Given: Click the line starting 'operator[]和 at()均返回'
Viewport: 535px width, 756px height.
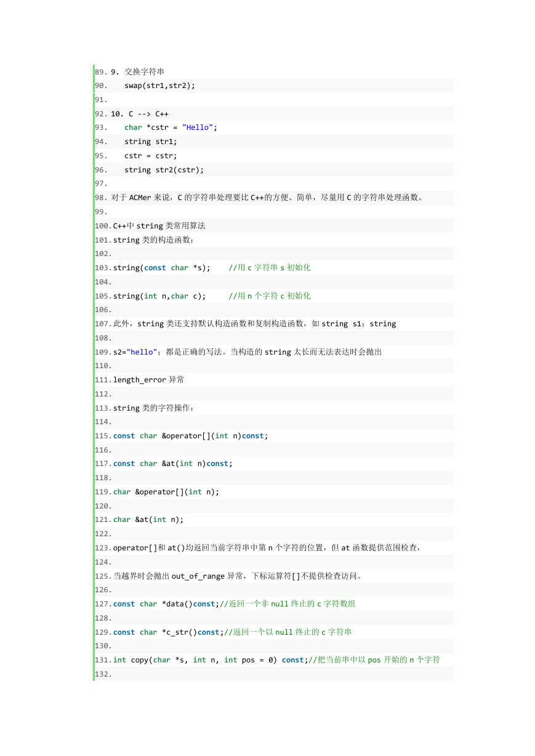Looking at the screenshot, I should (267, 548).
